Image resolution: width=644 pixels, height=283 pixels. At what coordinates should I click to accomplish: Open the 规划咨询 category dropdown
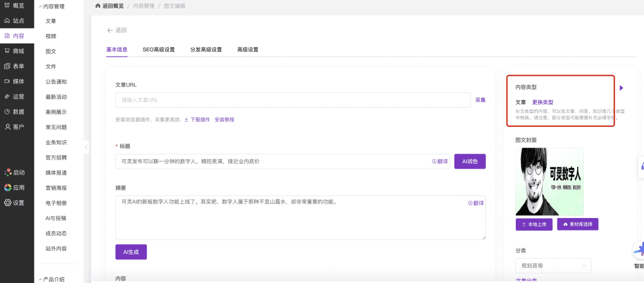pos(553,266)
